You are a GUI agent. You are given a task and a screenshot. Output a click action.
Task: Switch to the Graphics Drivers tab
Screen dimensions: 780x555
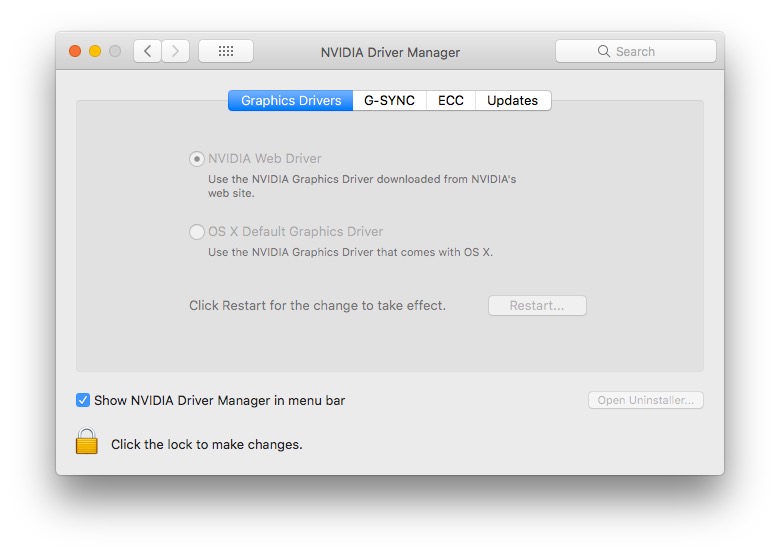pos(291,100)
